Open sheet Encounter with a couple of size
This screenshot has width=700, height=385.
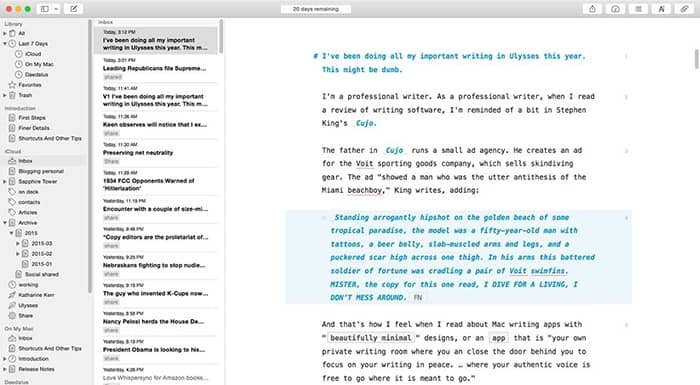click(156, 209)
